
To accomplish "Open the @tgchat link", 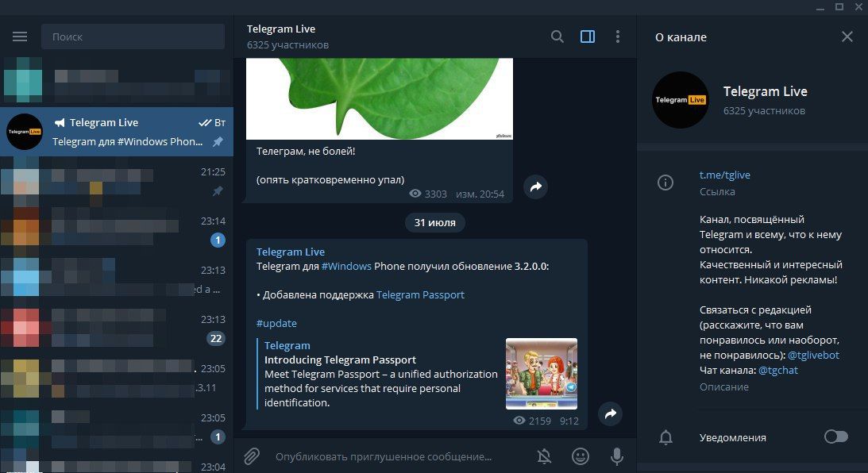I will click(777, 370).
